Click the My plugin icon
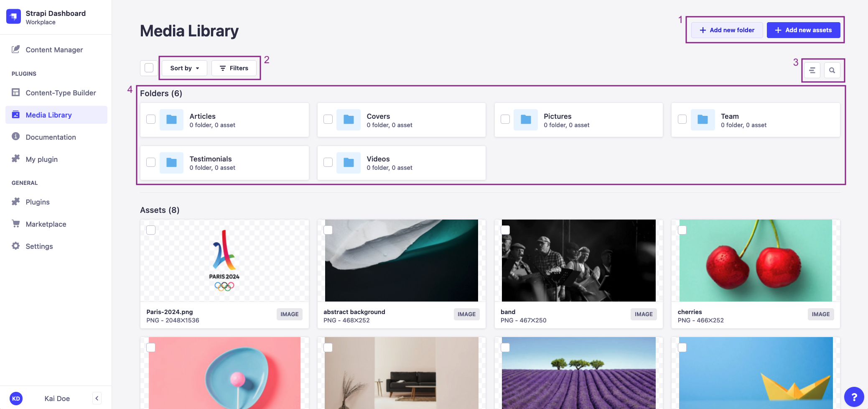The width and height of the screenshot is (868, 409). [x=15, y=159]
